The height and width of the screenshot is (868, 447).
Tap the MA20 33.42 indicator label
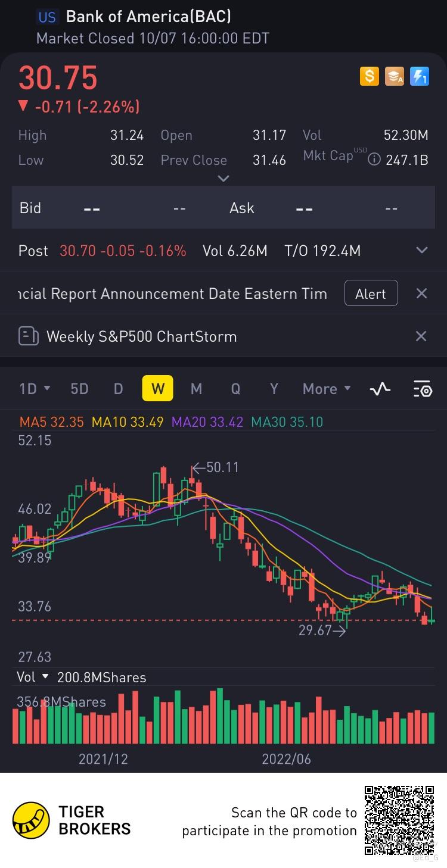[x=207, y=422]
